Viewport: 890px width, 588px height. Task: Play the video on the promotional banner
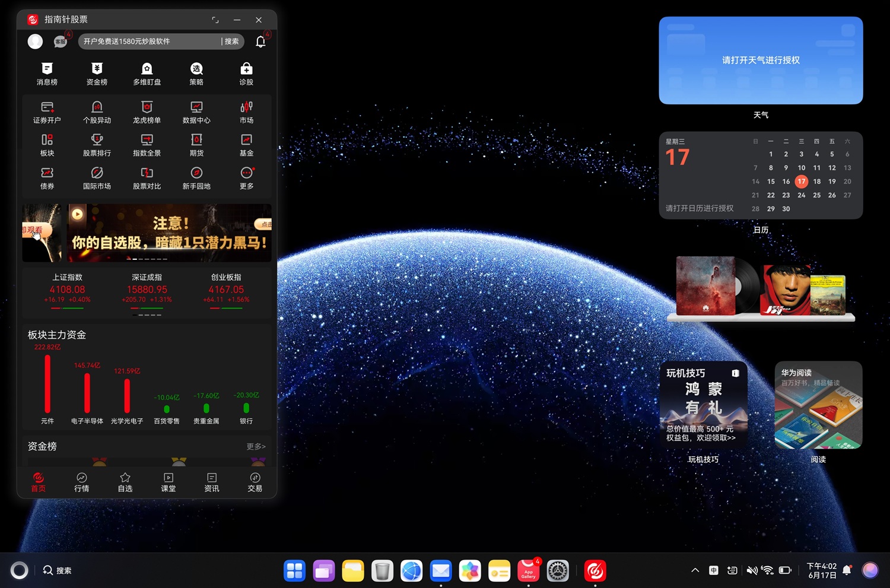pyautogui.click(x=78, y=213)
